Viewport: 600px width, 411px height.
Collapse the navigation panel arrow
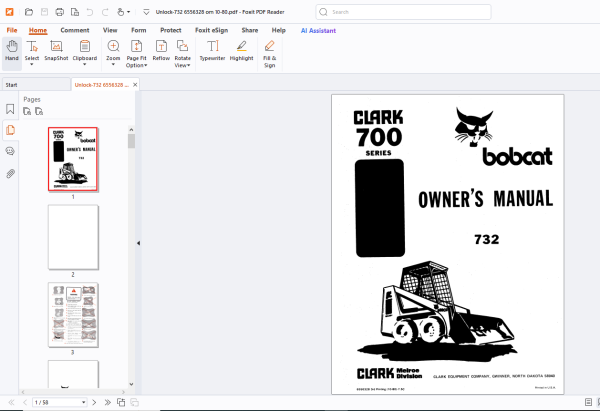138,243
